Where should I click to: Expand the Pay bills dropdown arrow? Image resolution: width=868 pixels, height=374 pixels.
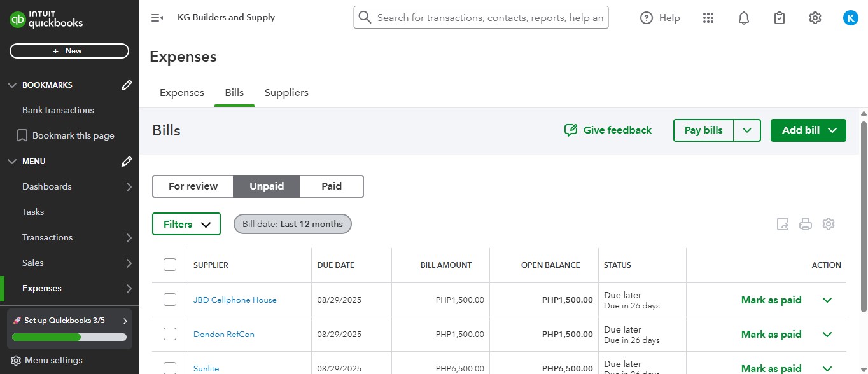click(747, 130)
